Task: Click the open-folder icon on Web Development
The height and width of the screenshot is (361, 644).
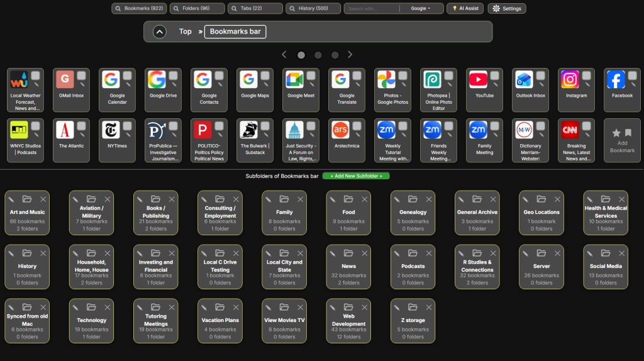Action: coord(348,307)
